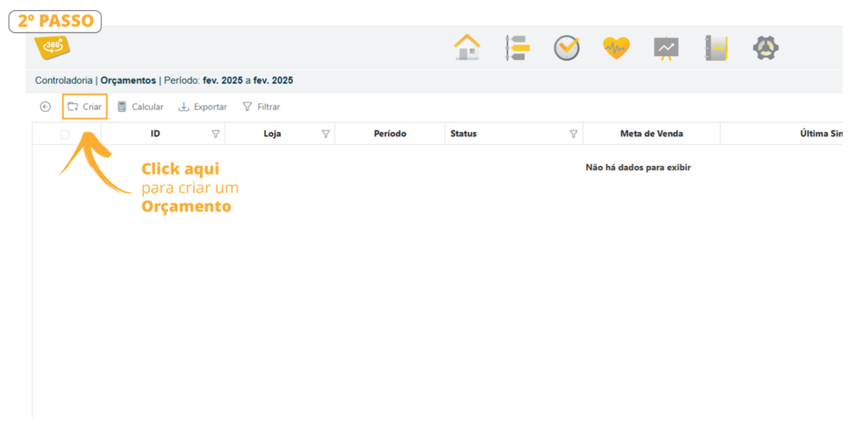The height and width of the screenshot is (443, 868).
Task: Click Criar to create a budget
Action: 85,107
